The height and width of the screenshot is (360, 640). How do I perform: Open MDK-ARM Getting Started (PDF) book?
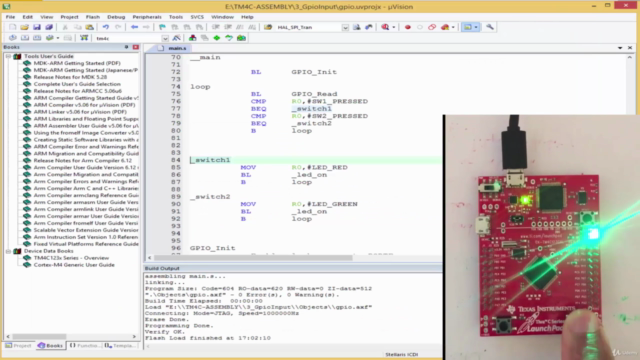(77, 63)
